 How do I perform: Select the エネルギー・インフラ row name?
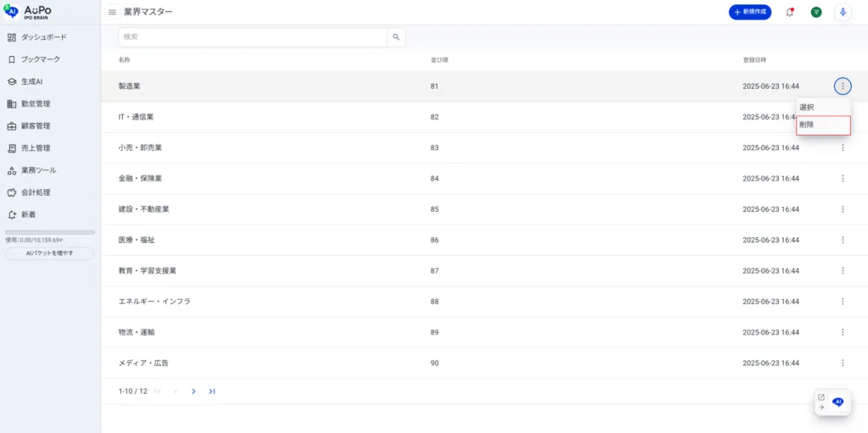[154, 301]
